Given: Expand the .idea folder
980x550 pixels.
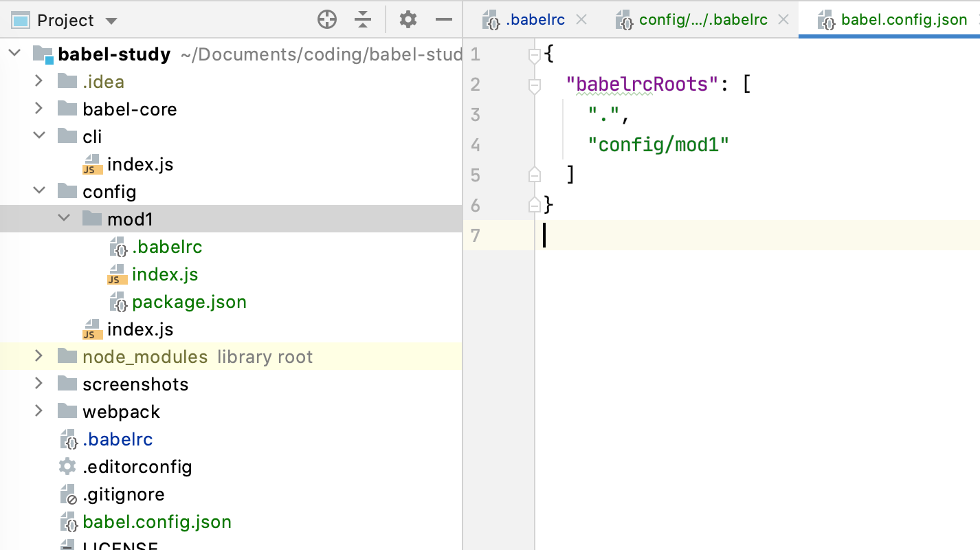Looking at the screenshot, I should (39, 82).
